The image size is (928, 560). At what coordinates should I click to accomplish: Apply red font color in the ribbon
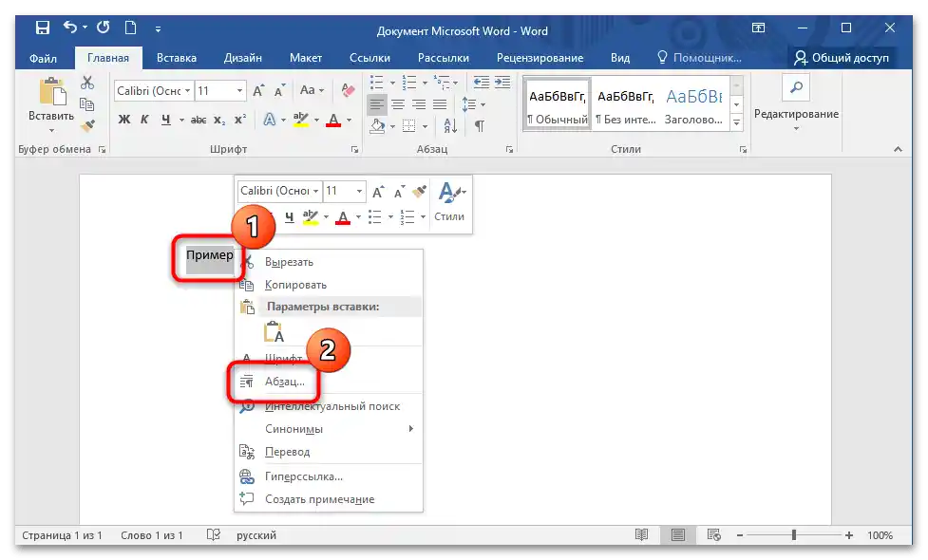(x=333, y=120)
